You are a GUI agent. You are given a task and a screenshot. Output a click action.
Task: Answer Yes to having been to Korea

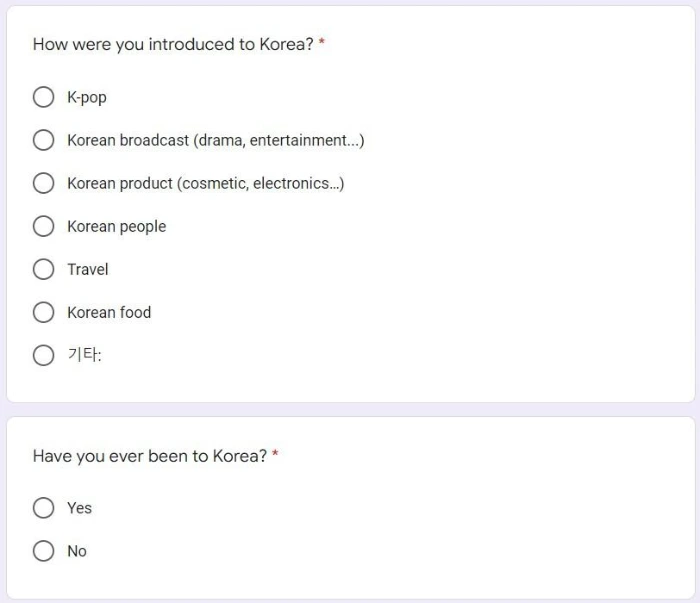click(x=43, y=508)
